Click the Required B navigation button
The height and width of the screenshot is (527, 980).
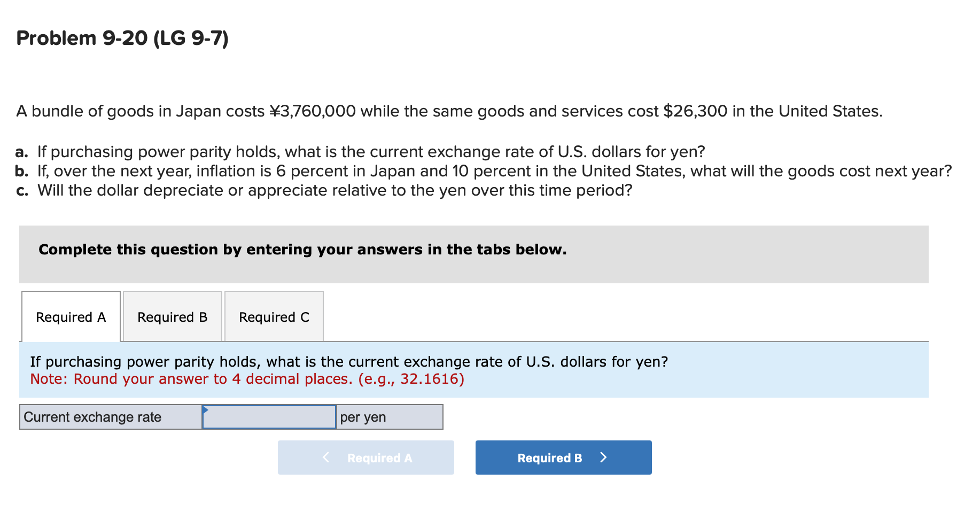click(x=563, y=458)
